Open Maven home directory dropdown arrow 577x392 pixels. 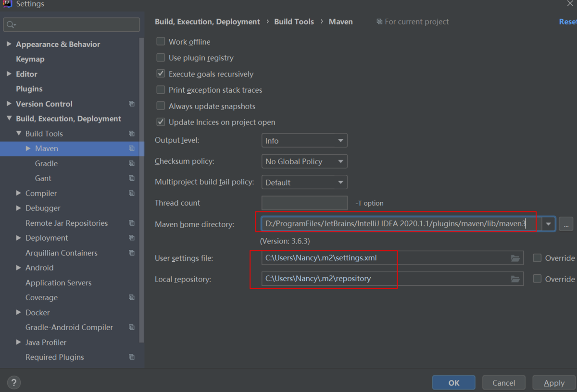coord(548,224)
